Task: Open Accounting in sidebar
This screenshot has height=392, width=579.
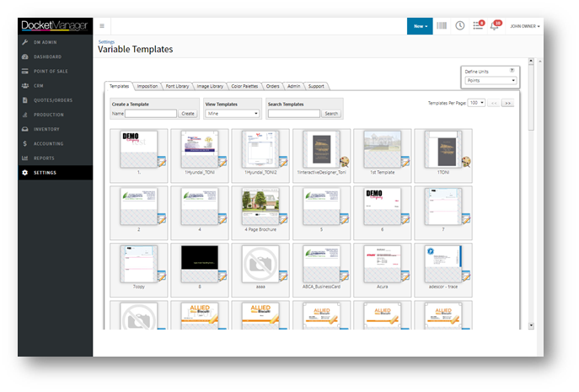Action: (56, 143)
